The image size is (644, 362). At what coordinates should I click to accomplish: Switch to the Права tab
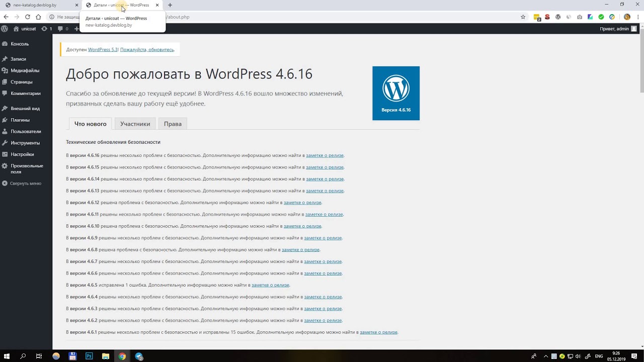(173, 124)
